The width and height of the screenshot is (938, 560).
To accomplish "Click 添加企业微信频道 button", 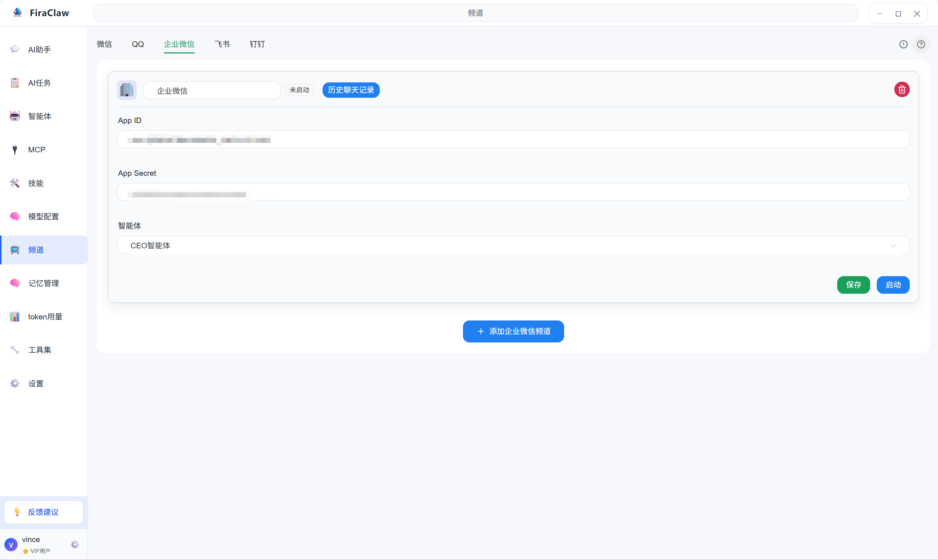I will pos(513,331).
